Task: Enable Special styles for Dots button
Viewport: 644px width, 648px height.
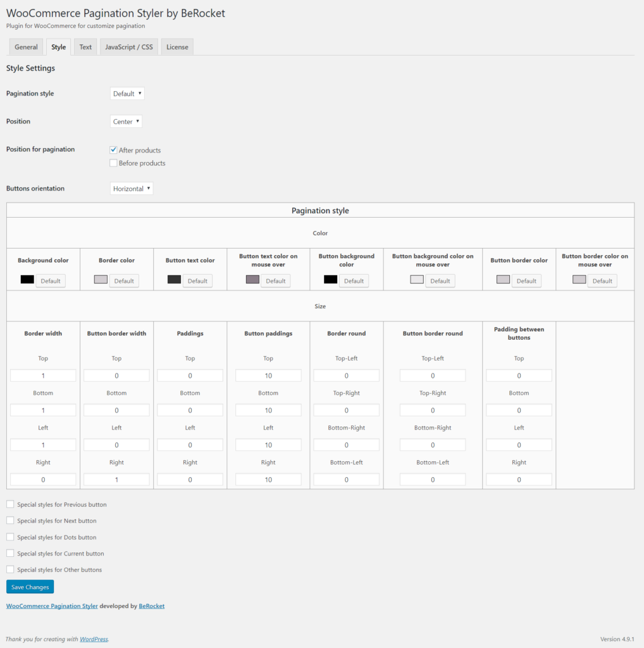Action: 10,537
